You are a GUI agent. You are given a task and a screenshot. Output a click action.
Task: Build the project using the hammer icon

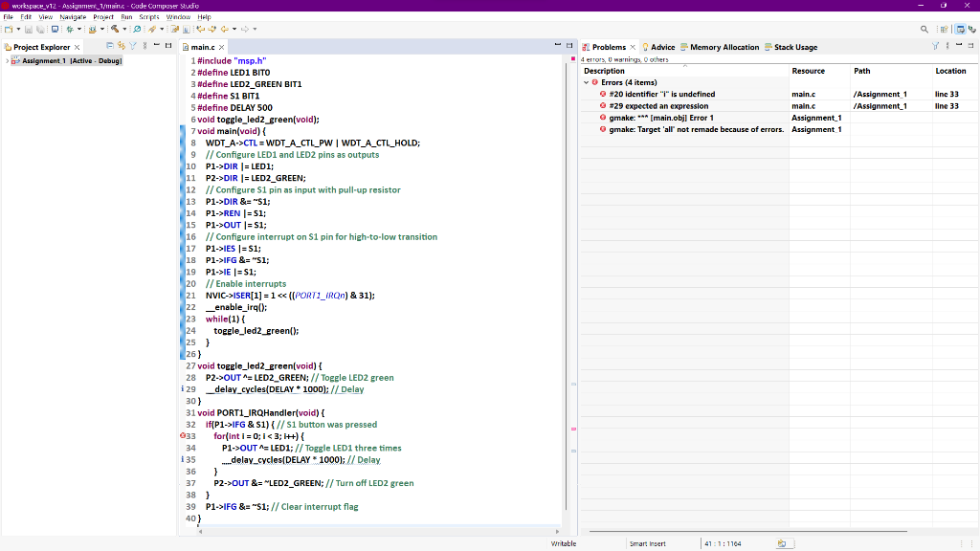114,30
